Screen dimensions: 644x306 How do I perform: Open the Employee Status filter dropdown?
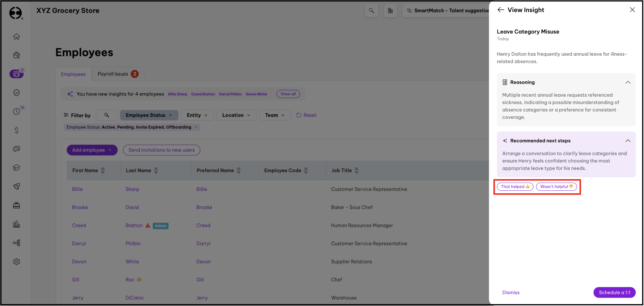[149, 115]
